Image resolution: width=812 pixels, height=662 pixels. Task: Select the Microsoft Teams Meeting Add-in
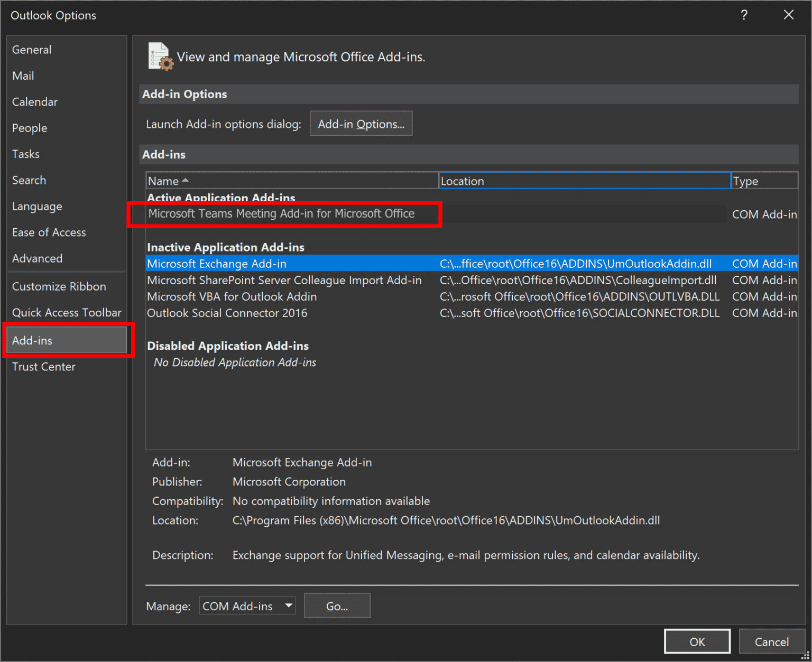281,213
